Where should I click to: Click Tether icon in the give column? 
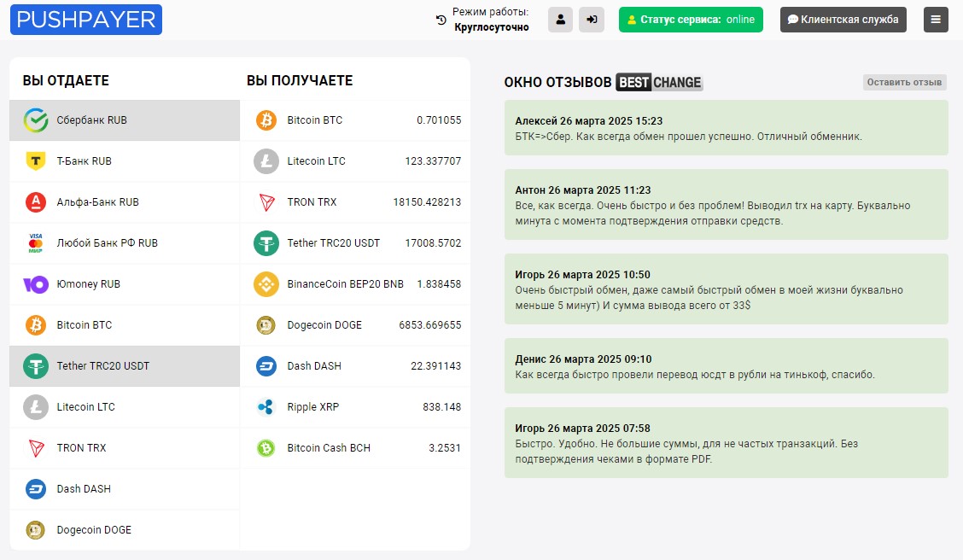tap(36, 366)
